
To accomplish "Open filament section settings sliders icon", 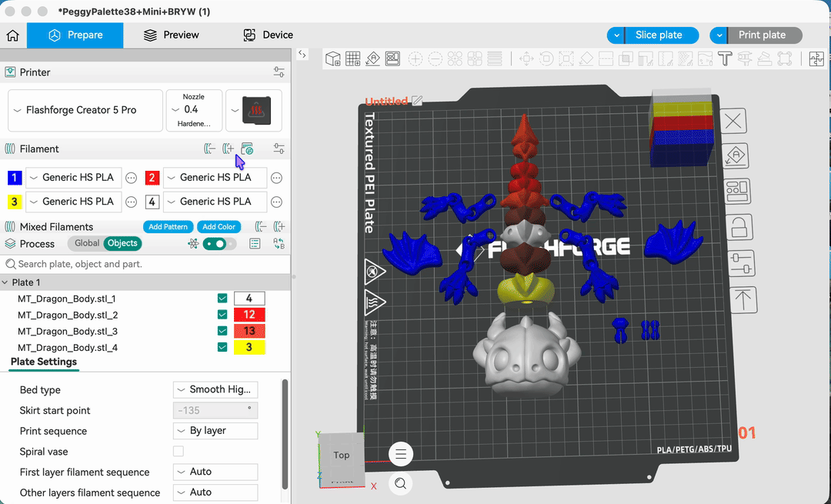I will click(x=279, y=149).
